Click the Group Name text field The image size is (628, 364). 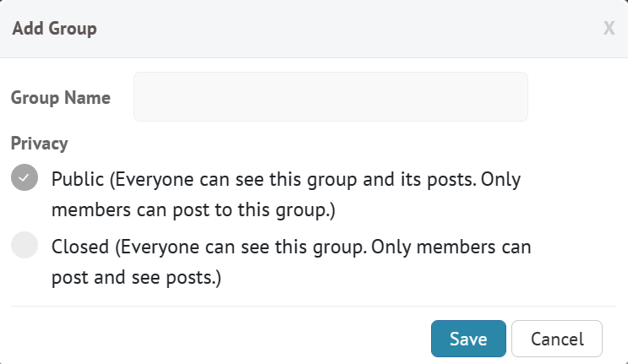pos(330,96)
